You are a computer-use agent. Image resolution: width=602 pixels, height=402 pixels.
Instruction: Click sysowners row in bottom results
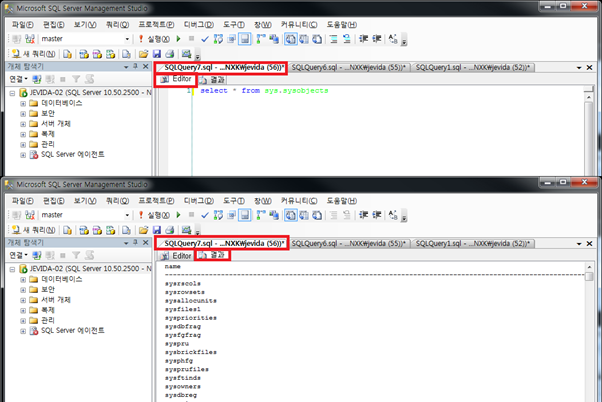click(x=183, y=387)
